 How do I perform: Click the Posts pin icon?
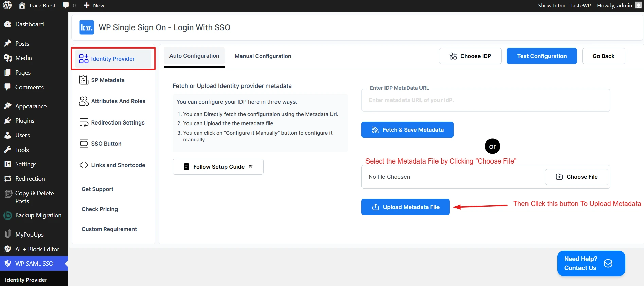7,43
